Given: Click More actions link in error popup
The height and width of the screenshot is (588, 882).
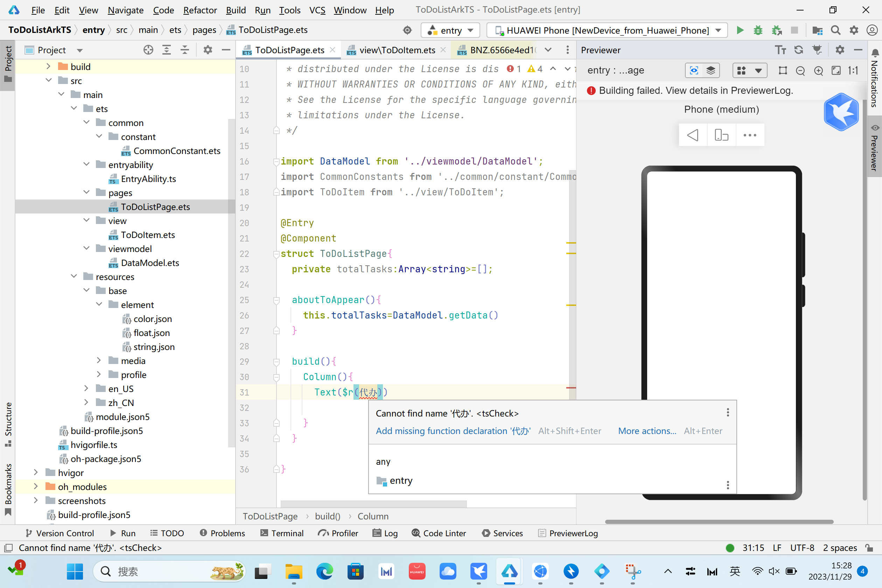Looking at the screenshot, I should click(x=647, y=431).
